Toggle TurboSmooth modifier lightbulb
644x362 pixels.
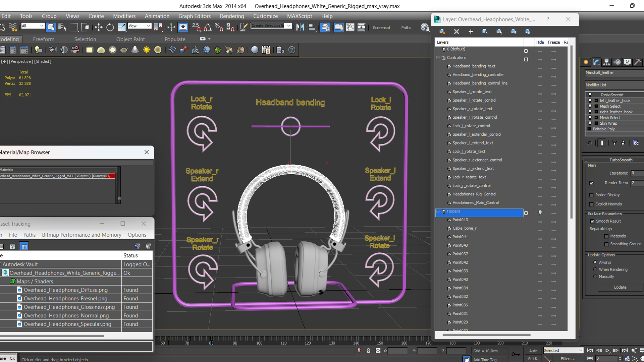point(590,95)
